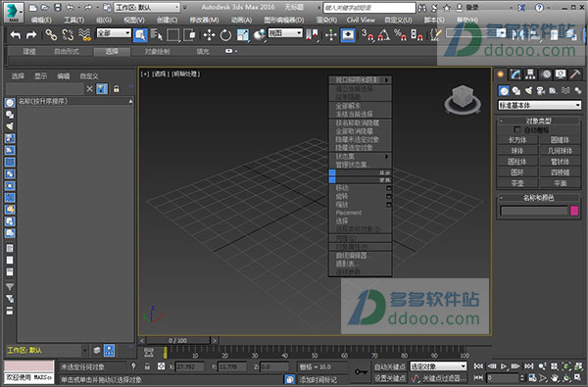Click the 圆柱体 cylinder button

click(x=517, y=162)
